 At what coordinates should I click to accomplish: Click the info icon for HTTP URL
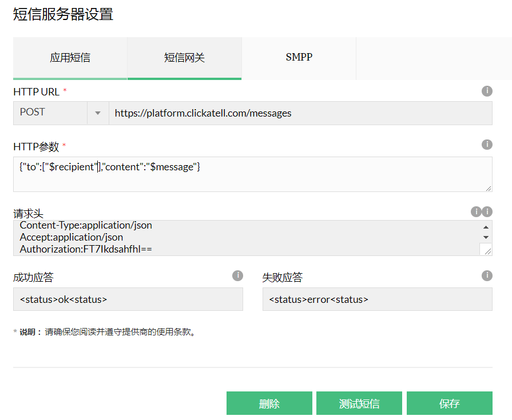tap(487, 91)
